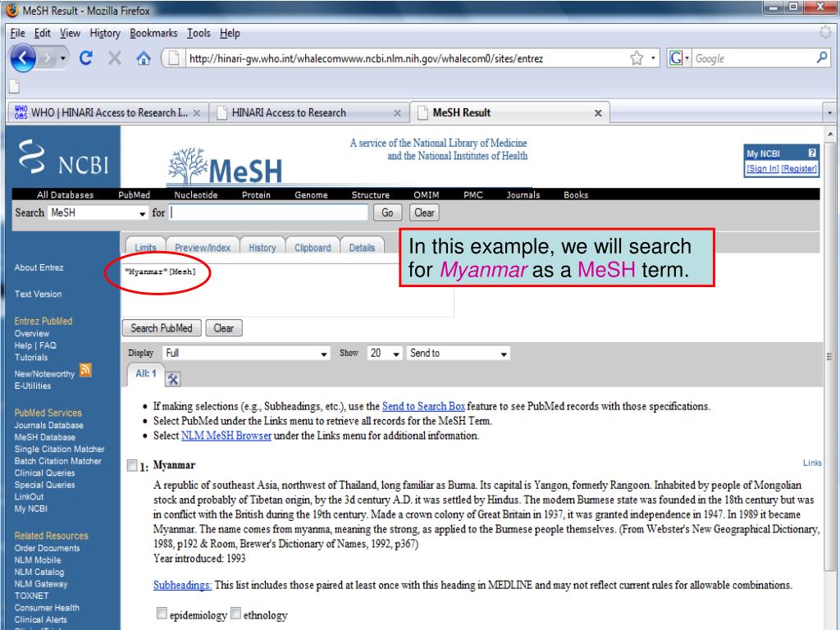Click the tools icon beside All: 1 tab
The image size is (840, 630).
coord(172,379)
